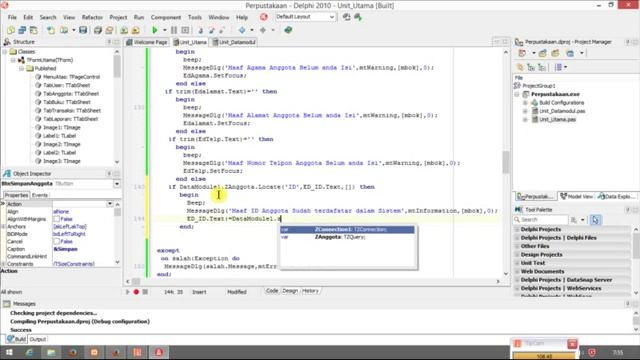
Task: Toggle the AlignWithMargins False checkbox
Action: [x=57, y=219]
